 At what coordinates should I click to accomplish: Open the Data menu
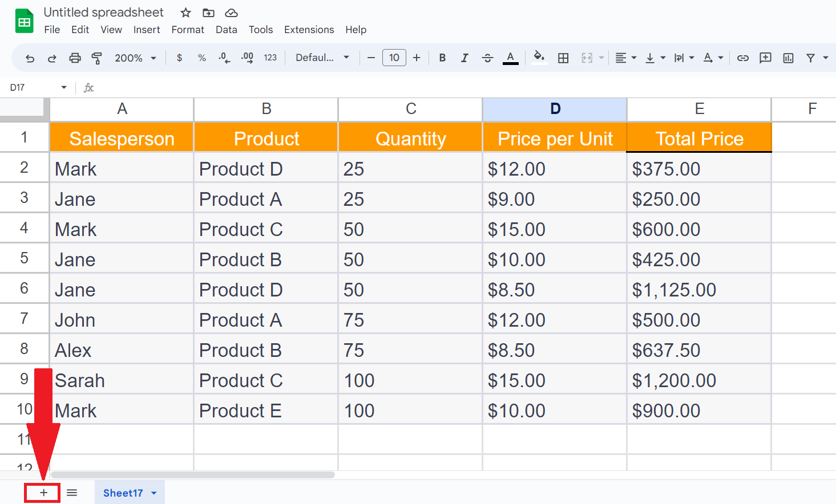click(227, 30)
